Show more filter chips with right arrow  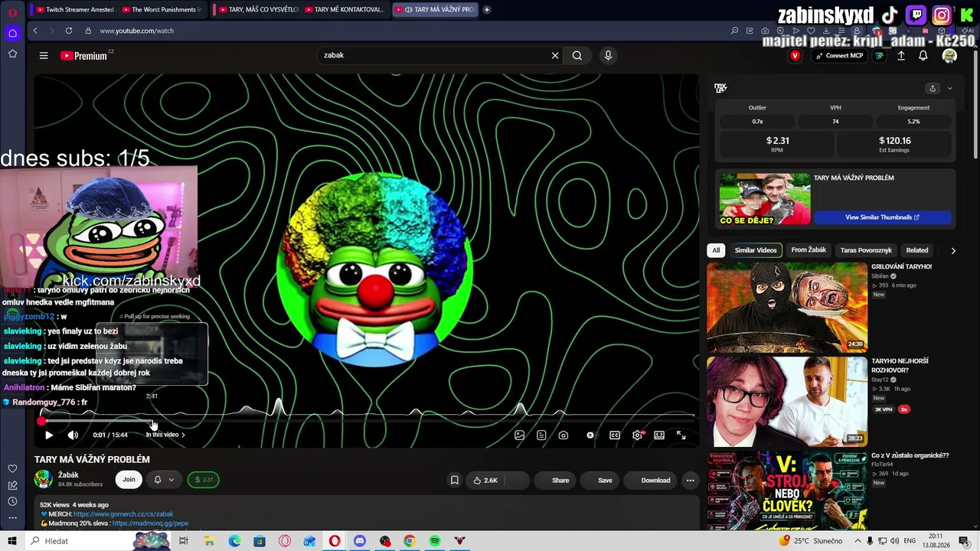[x=953, y=250]
